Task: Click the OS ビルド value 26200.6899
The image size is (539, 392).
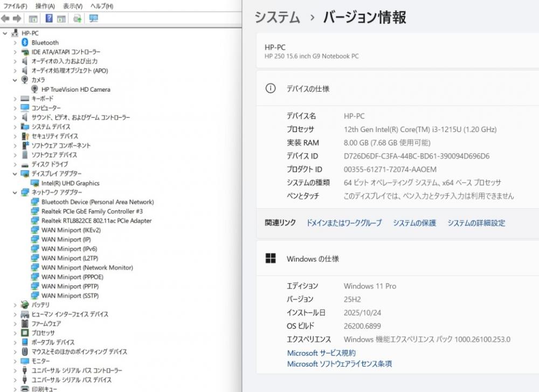Action: click(x=362, y=326)
